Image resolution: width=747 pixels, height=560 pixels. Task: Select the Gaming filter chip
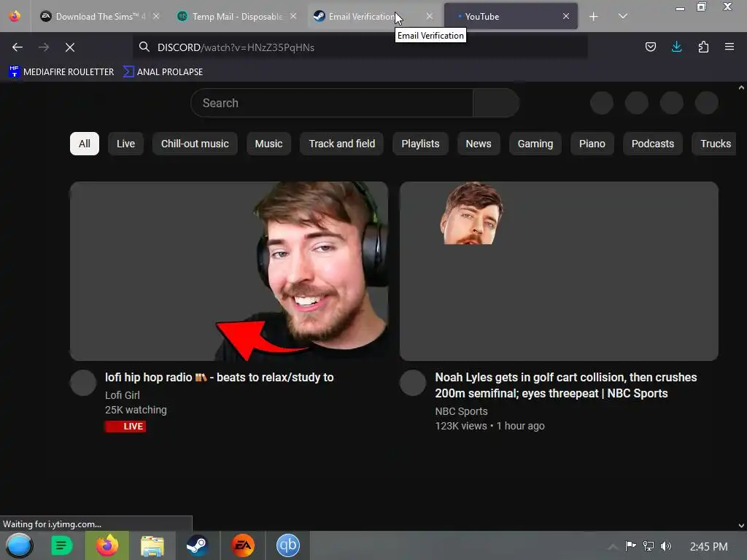coord(535,144)
